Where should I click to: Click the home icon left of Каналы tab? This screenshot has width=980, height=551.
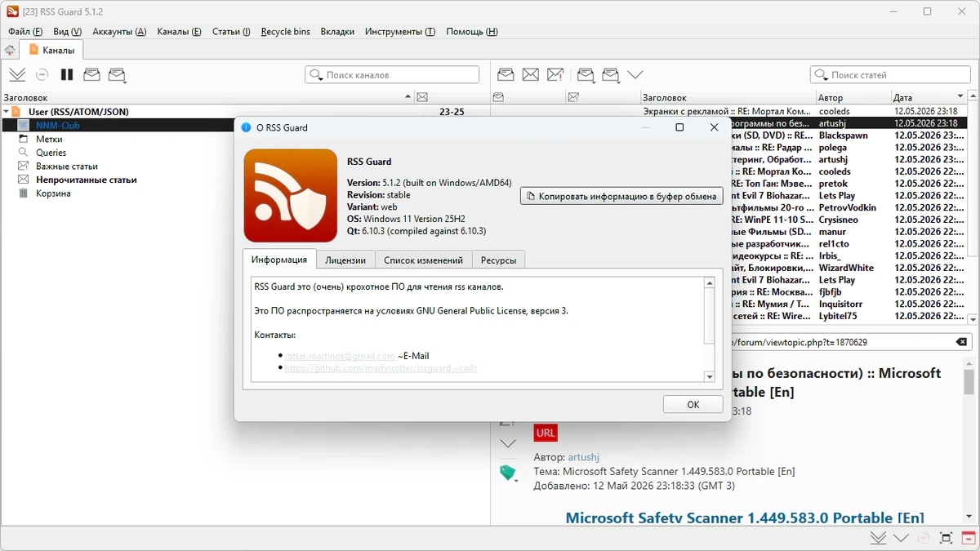pos(10,50)
